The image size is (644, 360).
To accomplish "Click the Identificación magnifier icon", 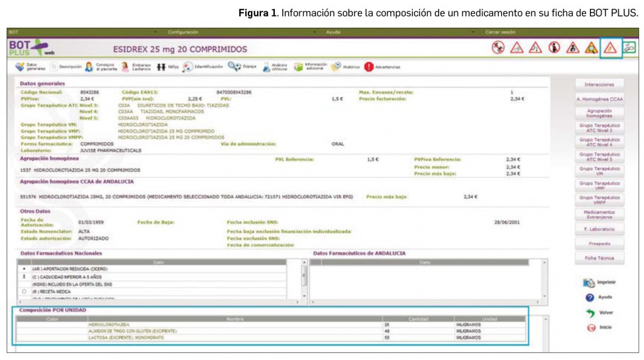I will 187,67.
